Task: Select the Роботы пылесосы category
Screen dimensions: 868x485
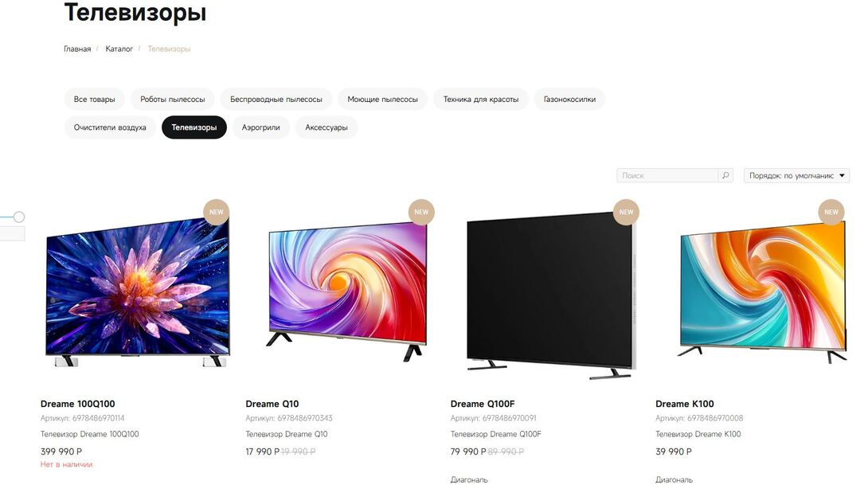Action: tap(172, 99)
